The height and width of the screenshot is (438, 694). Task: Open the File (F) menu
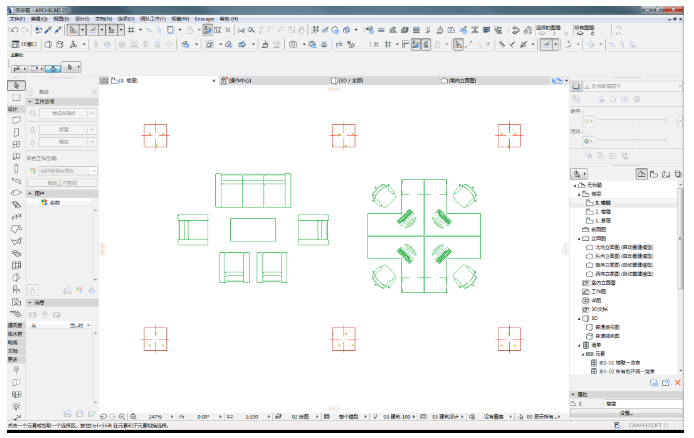pos(18,19)
